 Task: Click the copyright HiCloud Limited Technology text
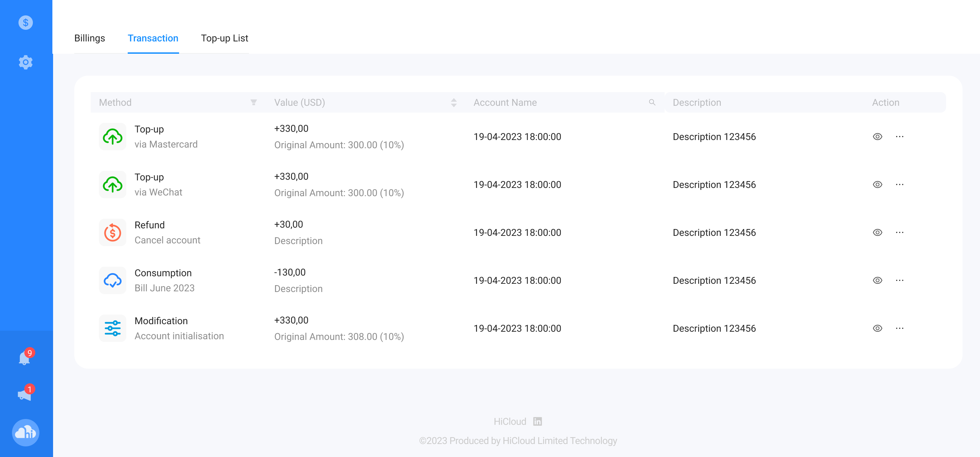[x=518, y=441]
